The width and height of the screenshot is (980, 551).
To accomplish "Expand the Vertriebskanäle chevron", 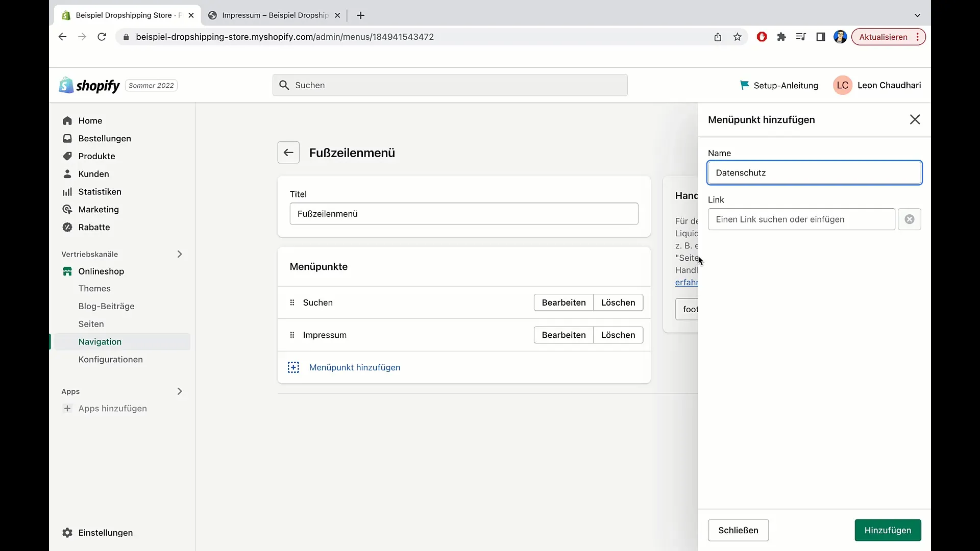I will coord(180,254).
